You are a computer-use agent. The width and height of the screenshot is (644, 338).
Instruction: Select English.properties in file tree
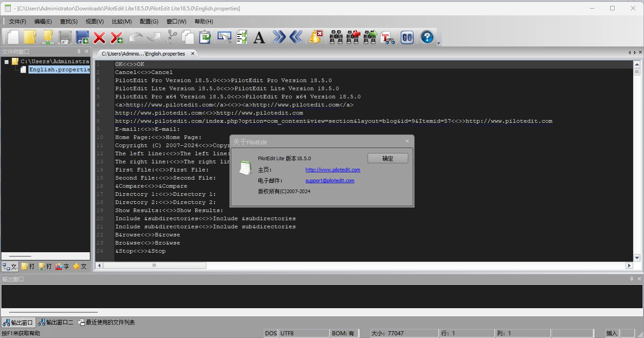point(59,69)
